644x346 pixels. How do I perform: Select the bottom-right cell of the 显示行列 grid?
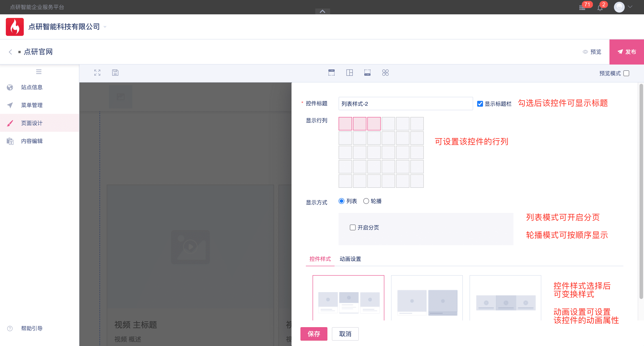pos(417,181)
